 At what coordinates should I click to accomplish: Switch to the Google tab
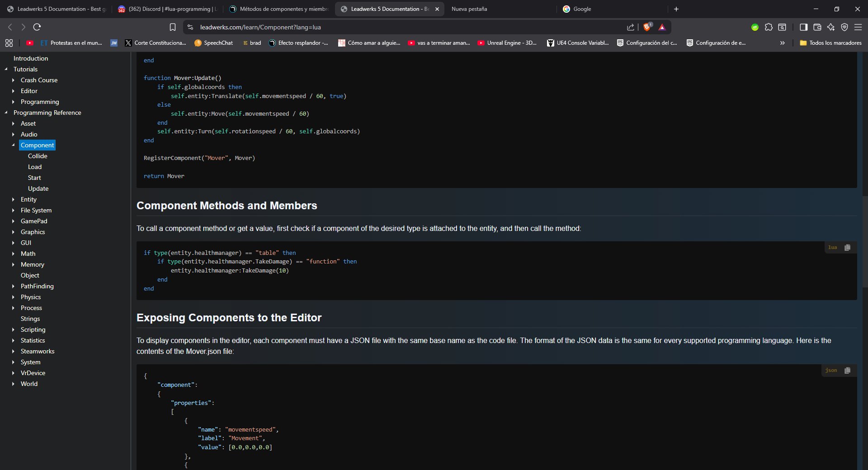(x=582, y=9)
